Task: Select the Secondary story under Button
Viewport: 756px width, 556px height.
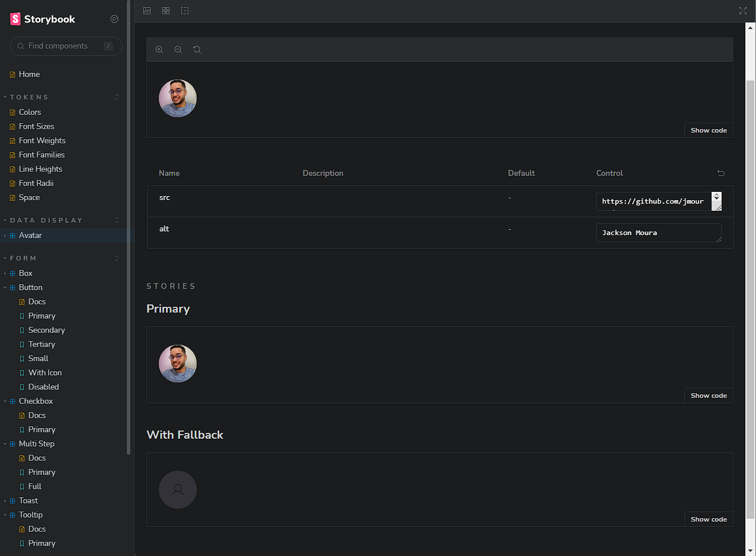Action: [46, 330]
